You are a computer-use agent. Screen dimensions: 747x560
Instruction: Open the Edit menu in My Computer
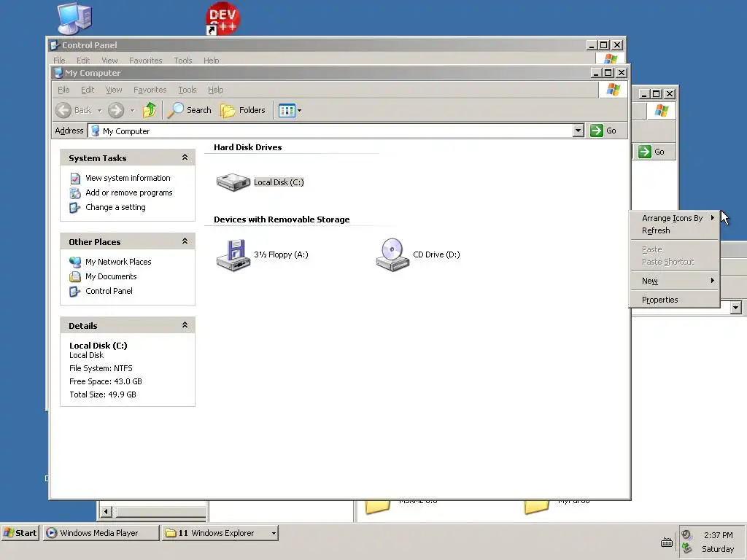click(88, 90)
